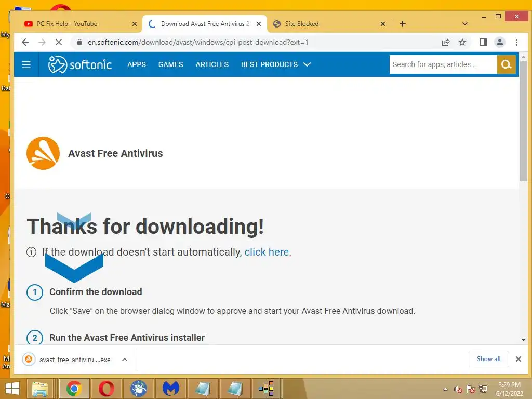This screenshot has width=532, height=399.
Task: Click the 'Confirm the download' step heading
Action: pyautogui.click(x=96, y=292)
